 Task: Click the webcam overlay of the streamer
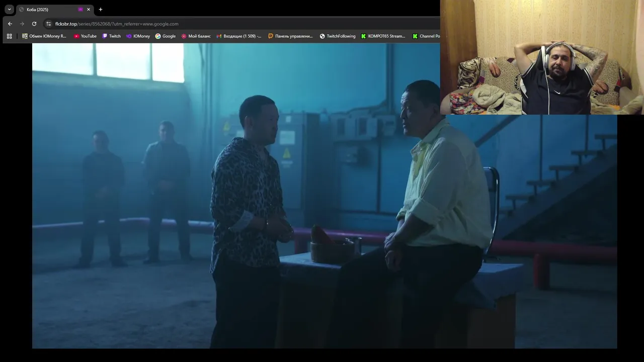tap(542, 57)
